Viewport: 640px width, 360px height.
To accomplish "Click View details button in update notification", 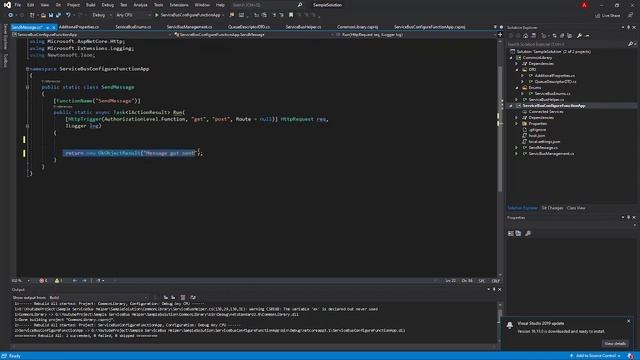I will point(615,343).
